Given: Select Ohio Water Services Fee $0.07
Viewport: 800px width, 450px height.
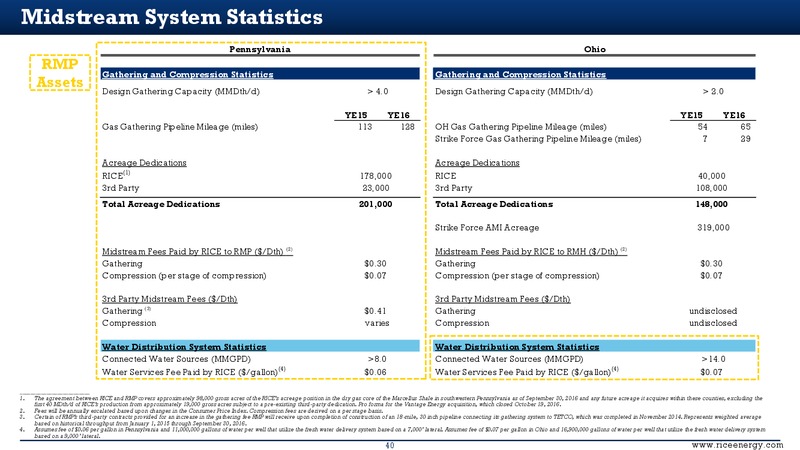Looking at the screenshot, I should point(711,372).
